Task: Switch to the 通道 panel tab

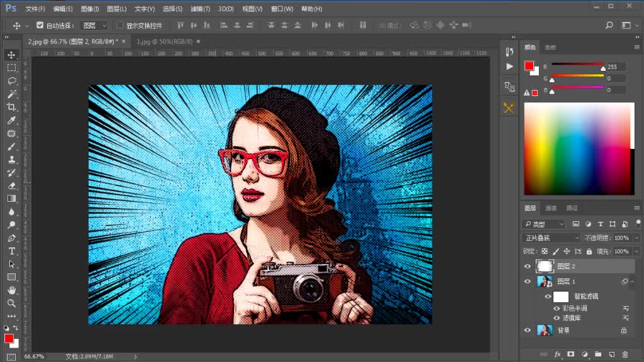Action: 551,208
